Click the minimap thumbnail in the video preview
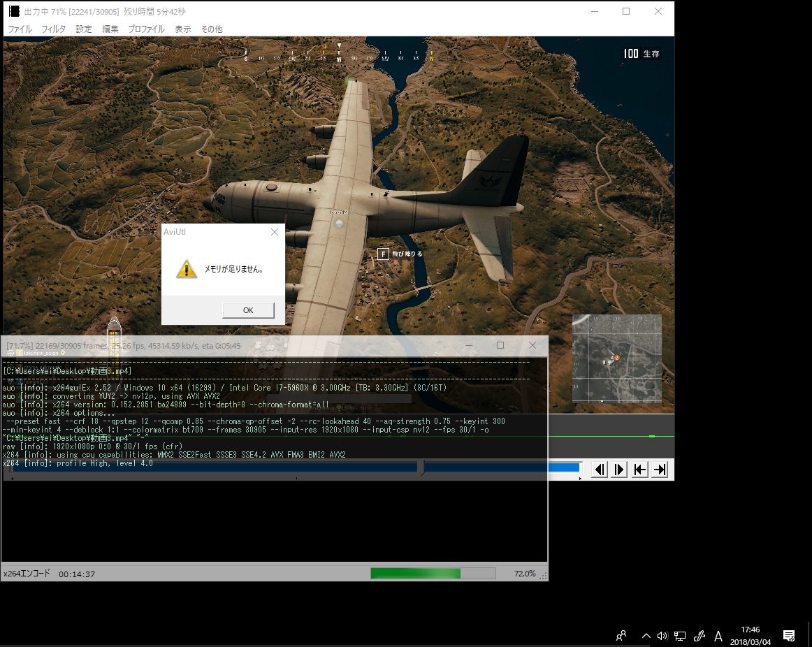 click(617, 358)
